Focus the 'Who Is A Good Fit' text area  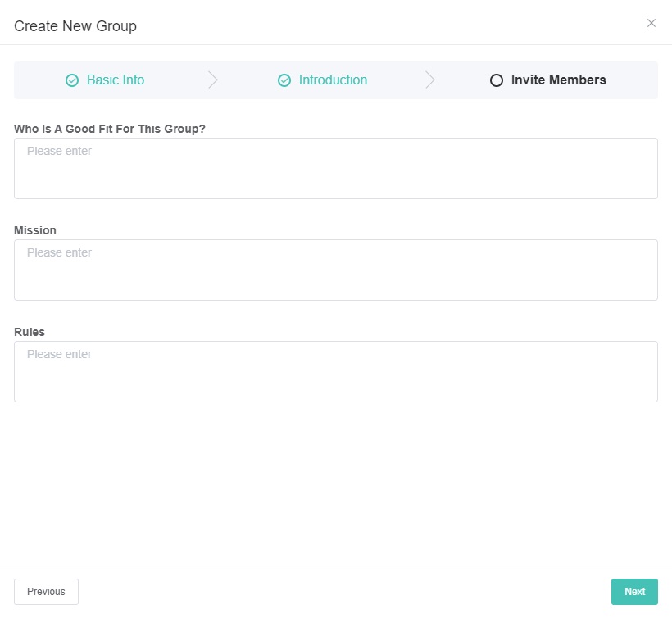click(336, 168)
